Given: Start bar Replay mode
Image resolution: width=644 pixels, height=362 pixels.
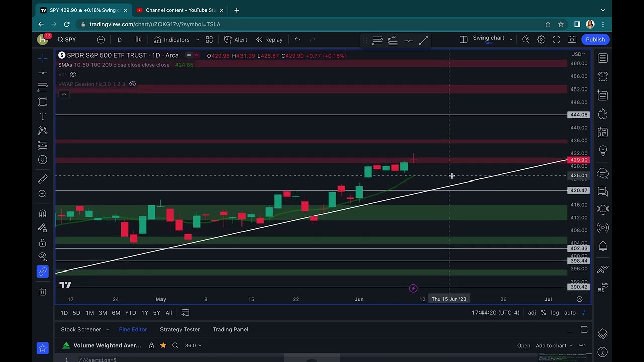Looking at the screenshot, I should [269, 40].
